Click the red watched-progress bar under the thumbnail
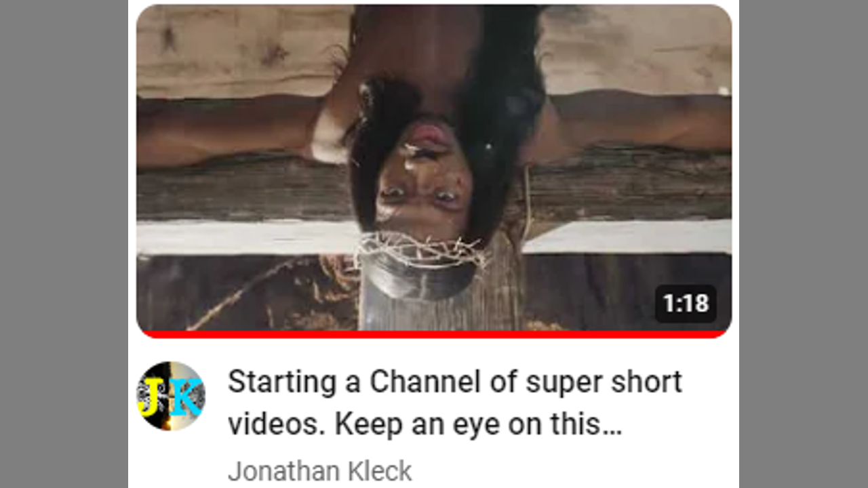The image size is (868, 488). pyautogui.click(x=434, y=334)
